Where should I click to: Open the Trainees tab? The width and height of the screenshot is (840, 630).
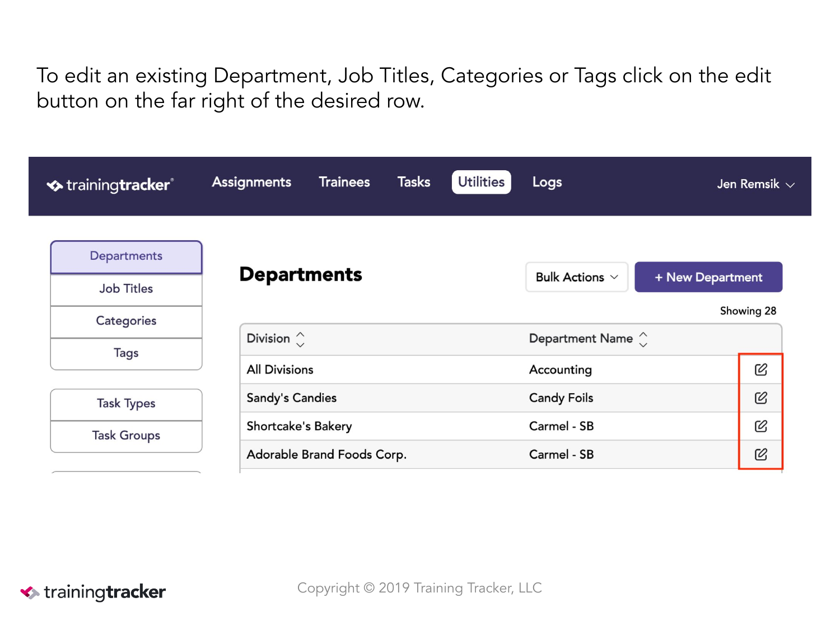pos(344,182)
